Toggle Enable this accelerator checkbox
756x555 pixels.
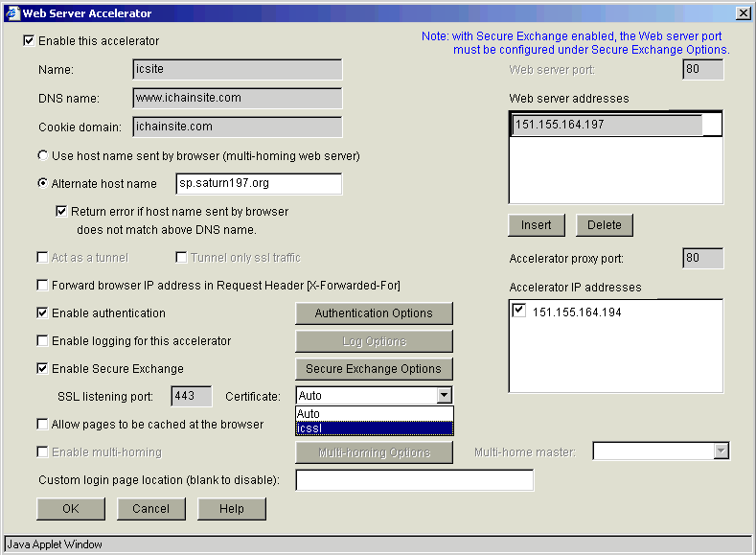[29, 40]
